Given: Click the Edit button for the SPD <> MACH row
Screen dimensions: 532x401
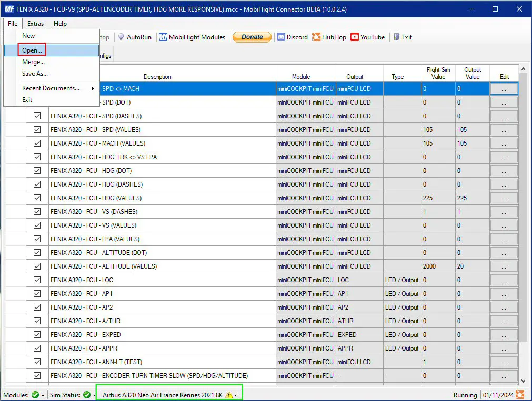Looking at the screenshot, I should 504,89.
